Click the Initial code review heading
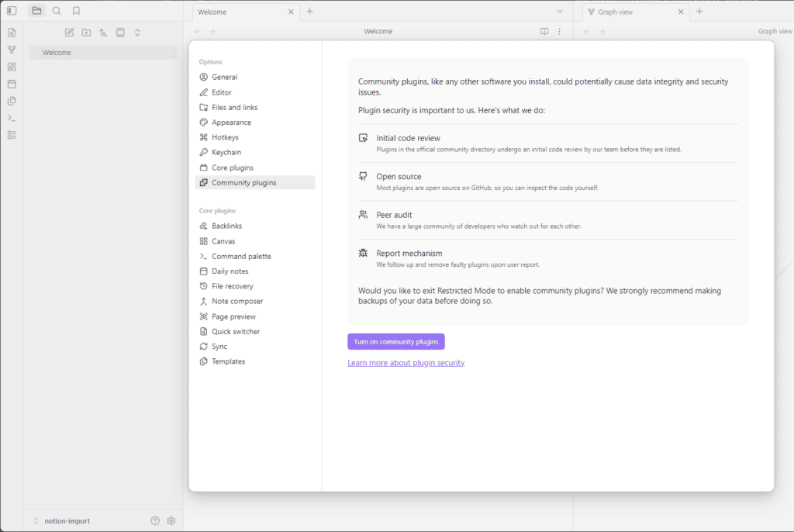This screenshot has height=532, width=794. (408, 138)
